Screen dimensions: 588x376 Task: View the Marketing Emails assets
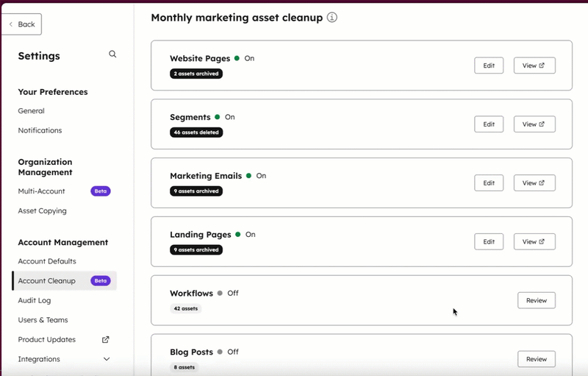tap(534, 183)
